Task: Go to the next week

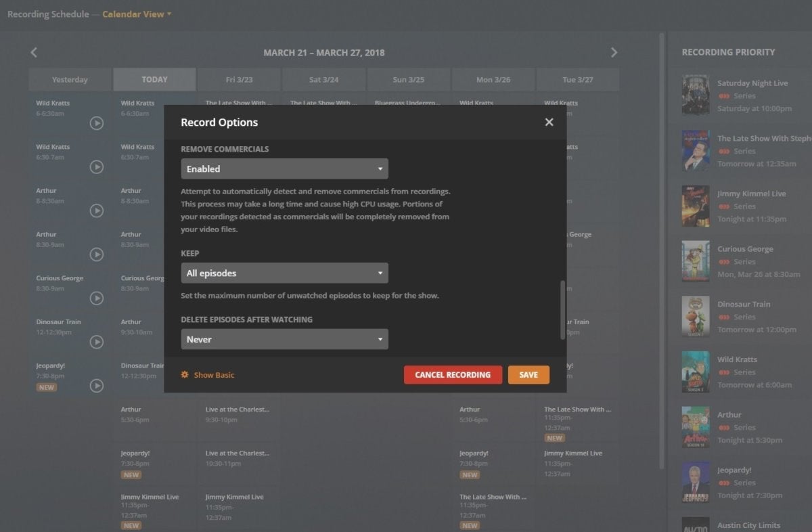Action: [x=614, y=52]
